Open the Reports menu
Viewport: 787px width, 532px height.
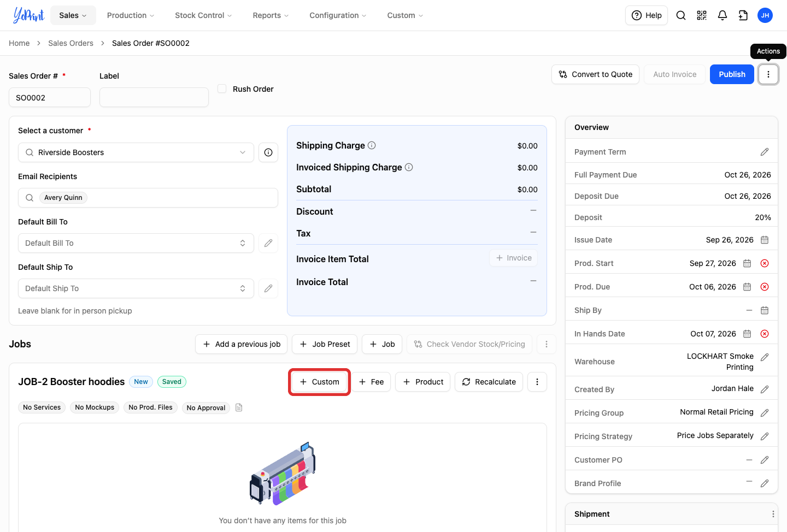pyautogui.click(x=271, y=15)
